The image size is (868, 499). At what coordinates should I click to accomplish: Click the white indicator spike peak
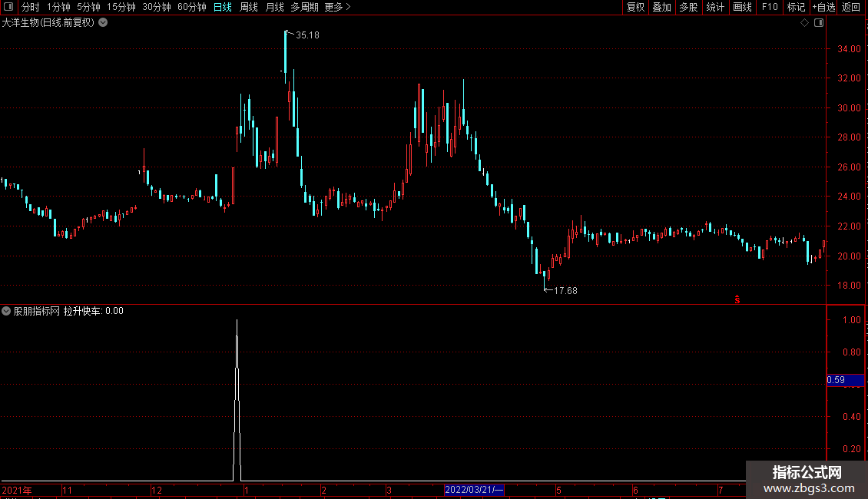[237, 321]
